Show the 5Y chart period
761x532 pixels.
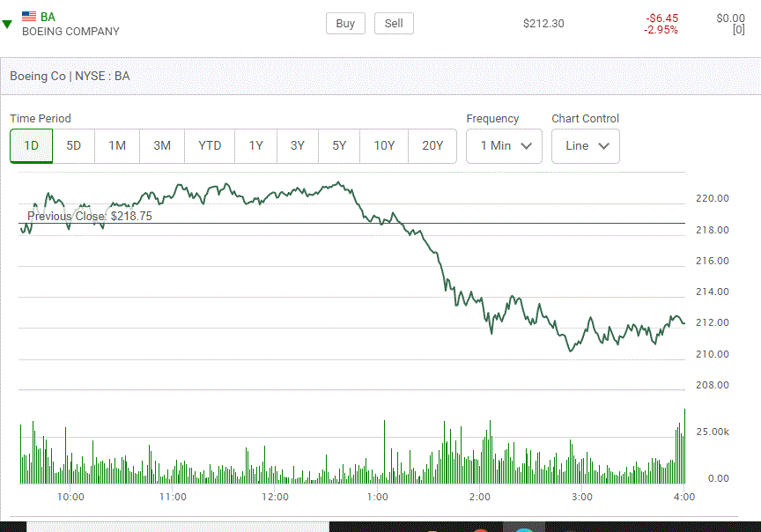tap(339, 145)
